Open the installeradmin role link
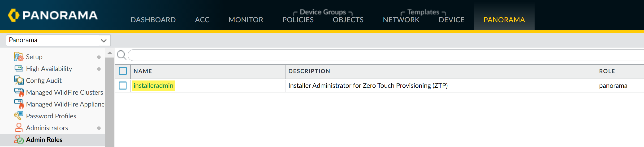 pos(153,86)
